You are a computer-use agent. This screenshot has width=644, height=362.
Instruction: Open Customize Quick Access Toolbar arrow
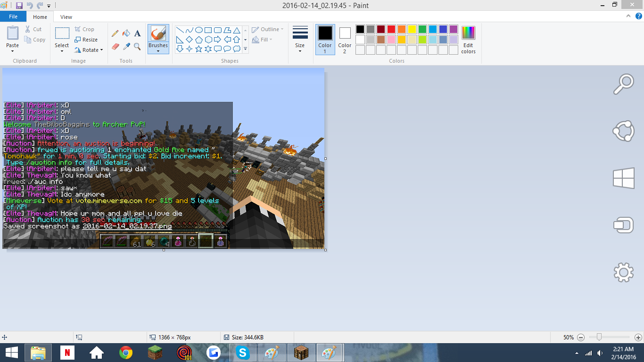(49, 6)
